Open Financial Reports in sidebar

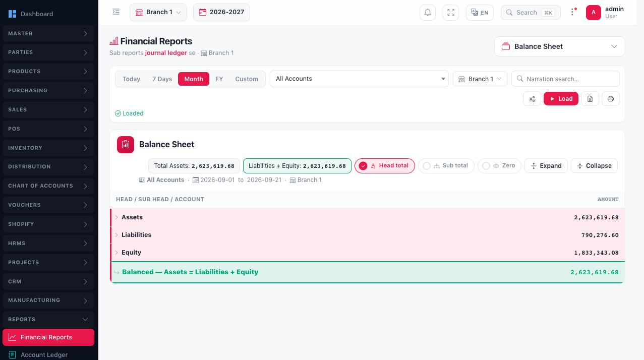[x=48, y=337]
